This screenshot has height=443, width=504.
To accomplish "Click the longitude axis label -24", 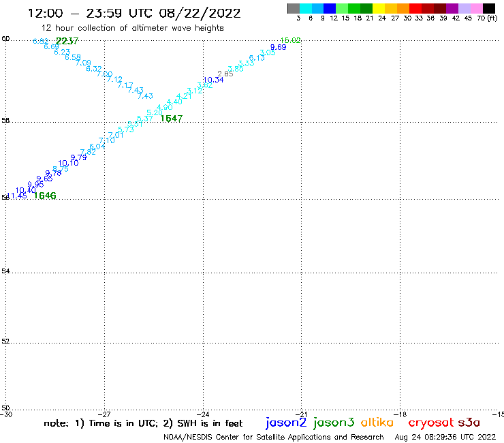I will [203, 414].
